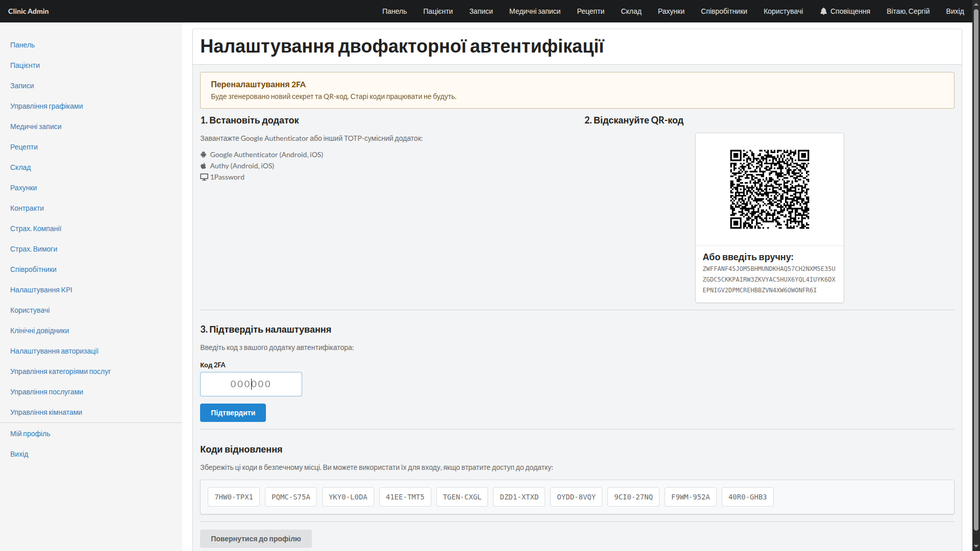Open Рахунки in top navigation bar

671,11
